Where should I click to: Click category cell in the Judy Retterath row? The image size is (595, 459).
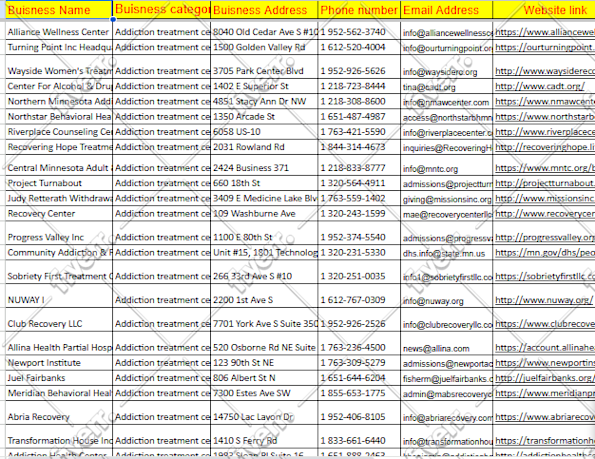coord(162,198)
